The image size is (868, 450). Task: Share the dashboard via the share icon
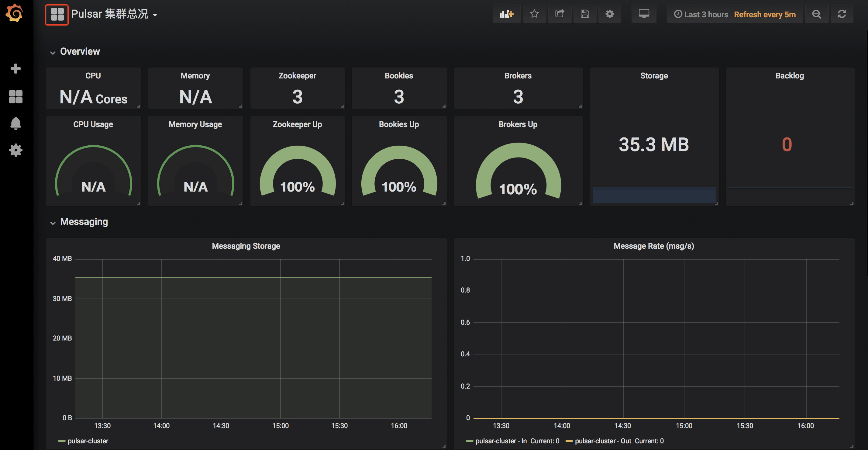click(560, 14)
